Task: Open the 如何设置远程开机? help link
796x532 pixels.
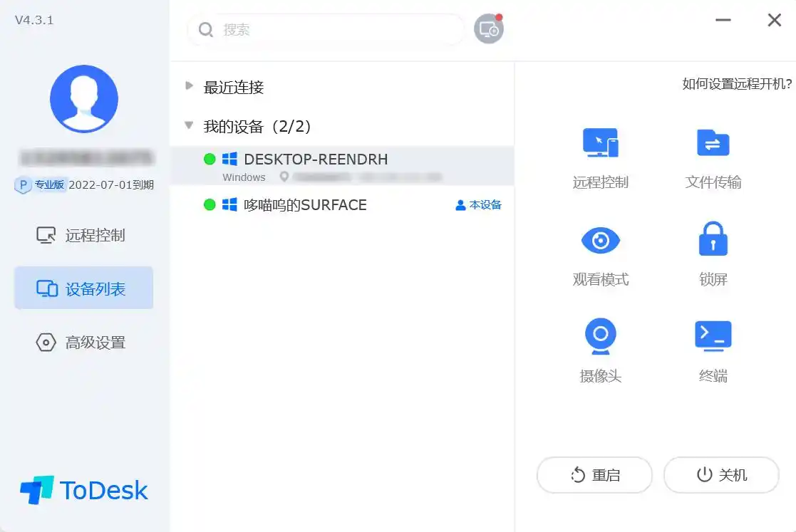Action: coord(737,84)
